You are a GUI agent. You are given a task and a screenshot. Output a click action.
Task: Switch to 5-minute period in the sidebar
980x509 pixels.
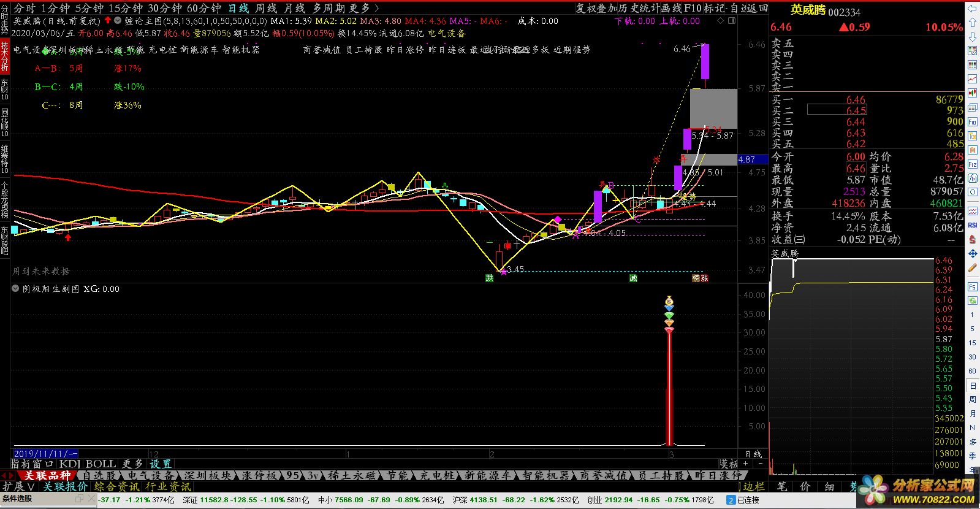pyautogui.click(x=973, y=329)
